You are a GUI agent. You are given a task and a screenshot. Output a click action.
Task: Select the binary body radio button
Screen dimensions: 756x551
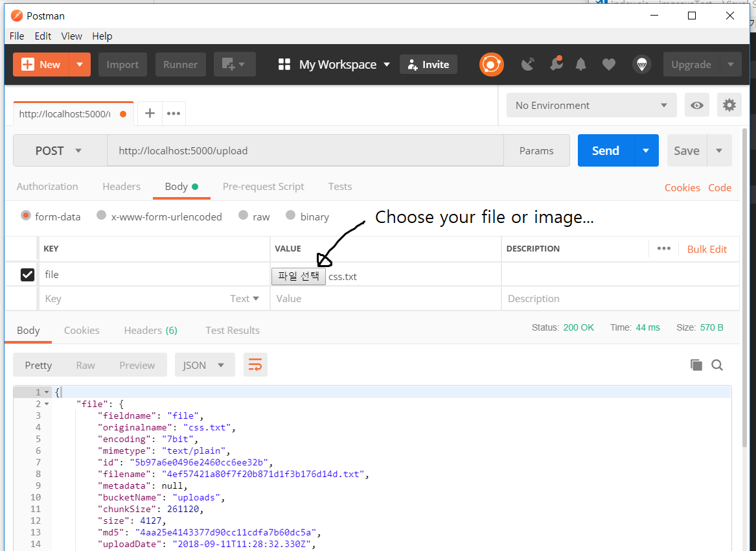point(290,215)
